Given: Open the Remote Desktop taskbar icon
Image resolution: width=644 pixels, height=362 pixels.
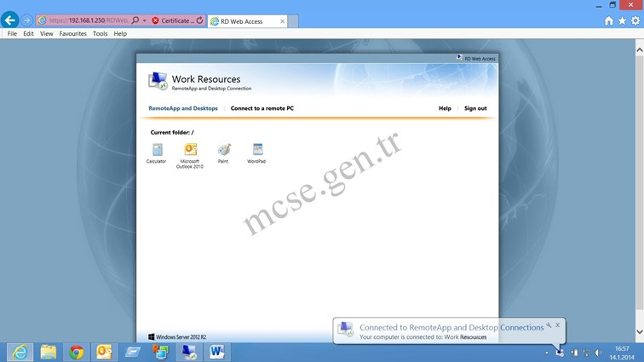Looking at the screenshot, I should tap(189, 352).
